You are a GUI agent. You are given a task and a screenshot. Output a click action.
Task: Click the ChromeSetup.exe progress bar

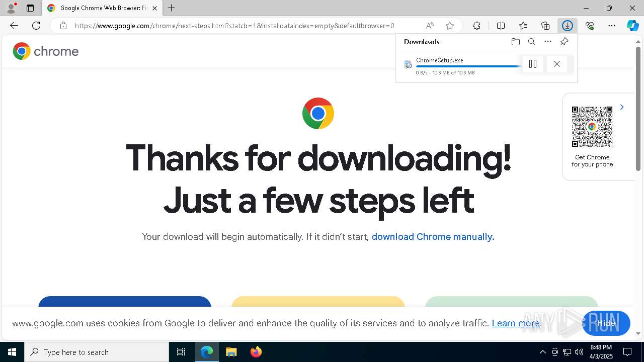pyautogui.click(x=468, y=66)
